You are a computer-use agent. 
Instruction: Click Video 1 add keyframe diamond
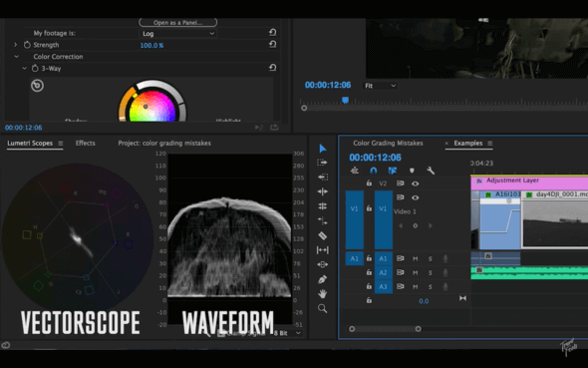(x=416, y=225)
